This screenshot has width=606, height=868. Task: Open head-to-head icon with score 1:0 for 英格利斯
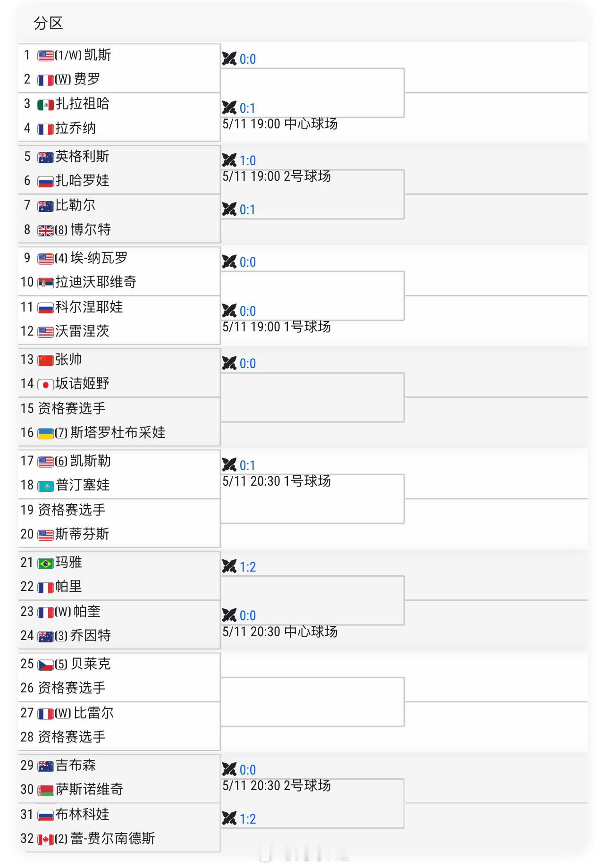tap(229, 160)
